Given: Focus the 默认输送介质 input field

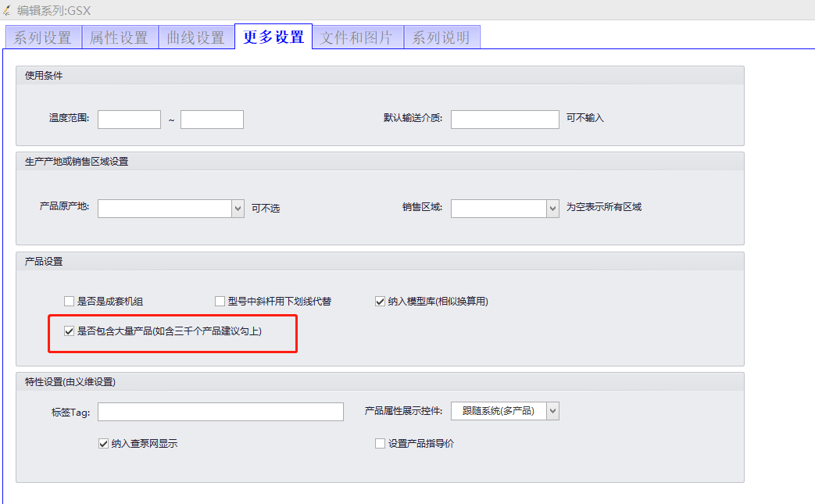Looking at the screenshot, I should point(505,119).
